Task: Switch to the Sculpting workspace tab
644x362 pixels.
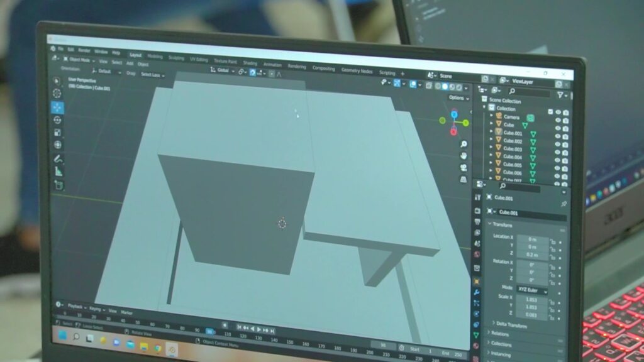Action: [x=176, y=58]
